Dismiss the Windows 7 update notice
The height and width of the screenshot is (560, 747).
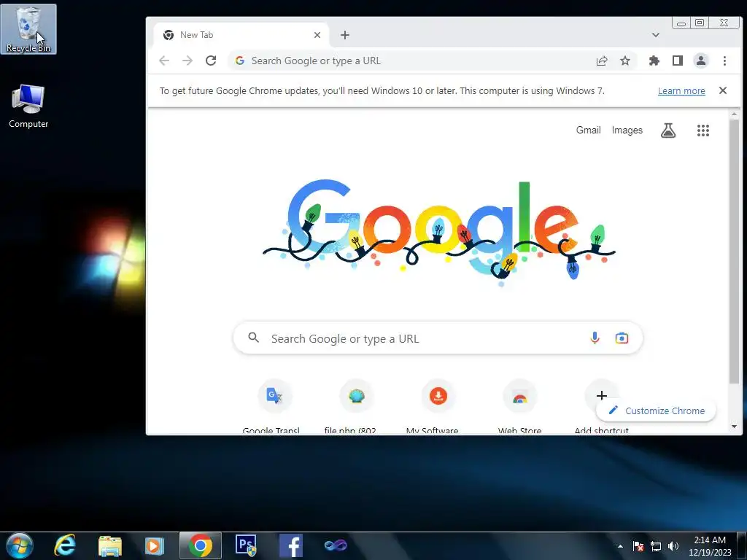(x=723, y=90)
